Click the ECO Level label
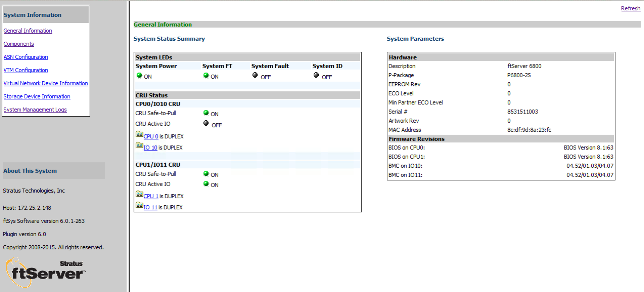This screenshot has width=644, height=292. pyautogui.click(x=401, y=93)
